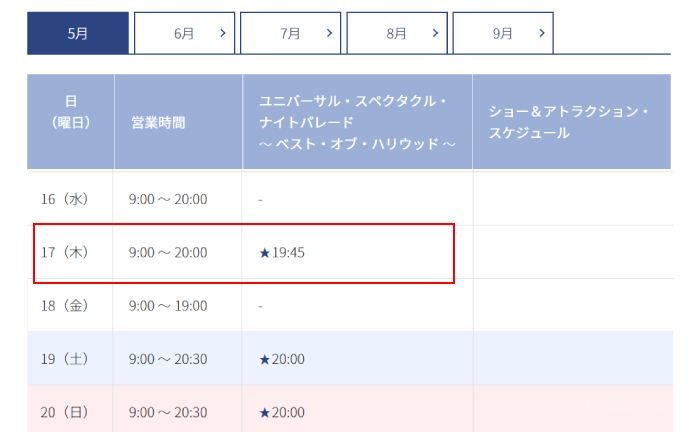The height and width of the screenshot is (432, 700).
Task: Open the 7月 month tab
Action: click(x=290, y=33)
